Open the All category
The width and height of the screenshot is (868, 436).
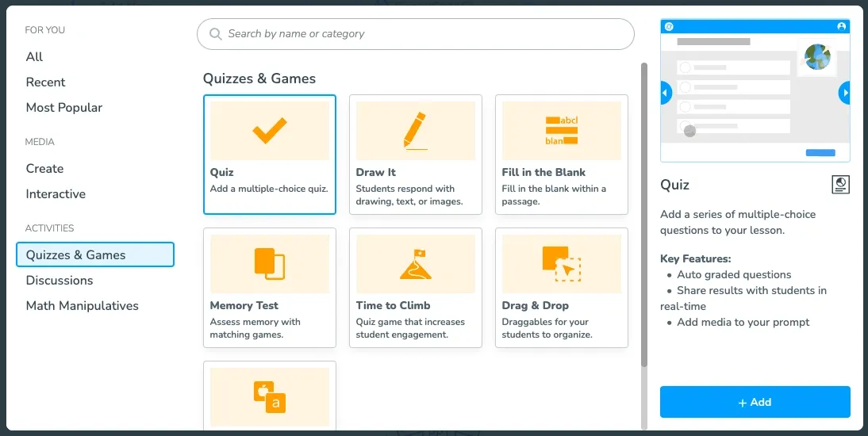coord(34,57)
